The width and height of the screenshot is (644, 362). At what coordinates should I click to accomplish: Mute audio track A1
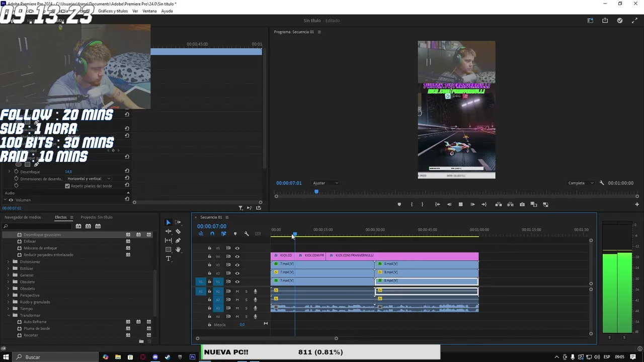237,292
